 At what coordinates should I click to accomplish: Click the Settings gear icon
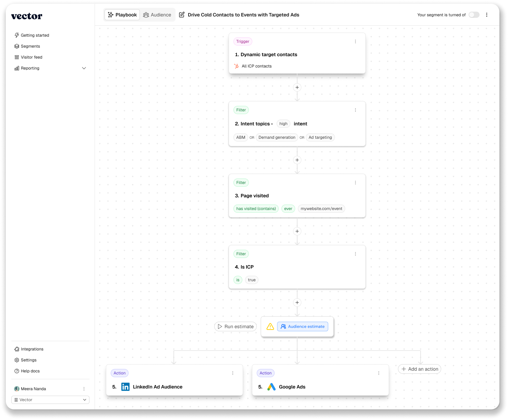point(17,360)
